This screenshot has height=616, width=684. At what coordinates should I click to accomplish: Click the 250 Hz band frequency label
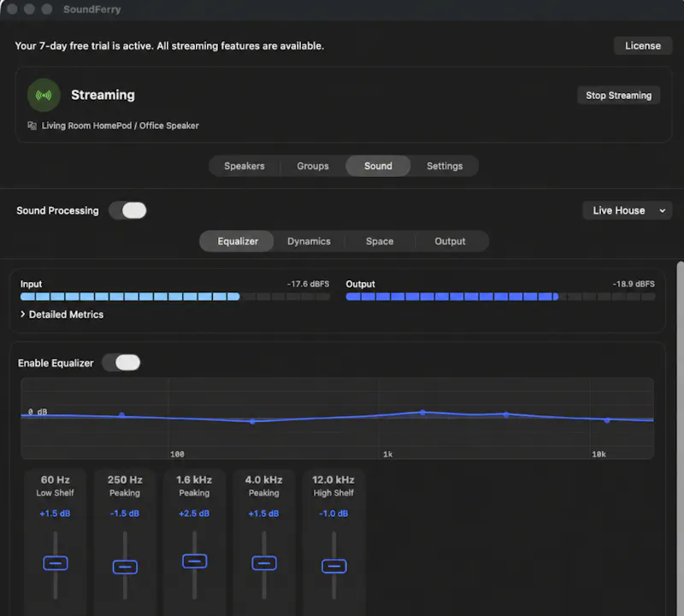tap(125, 479)
